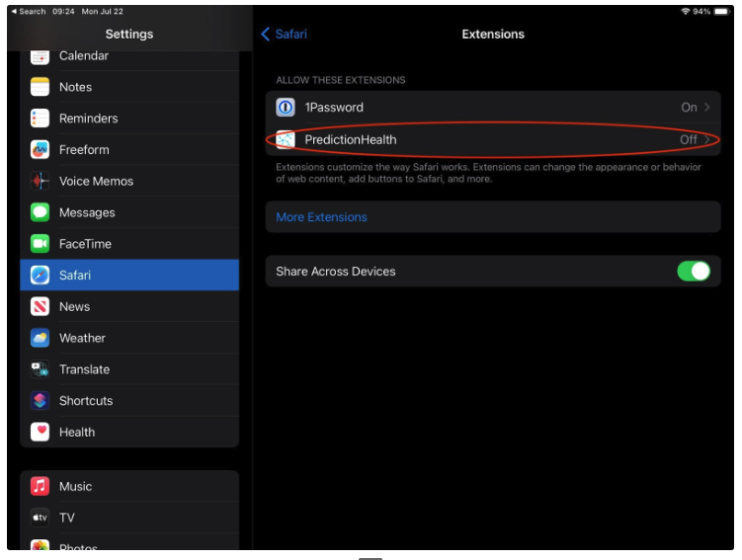The height and width of the screenshot is (560, 742).
Task: Click the 1Password extension name
Action: click(334, 108)
